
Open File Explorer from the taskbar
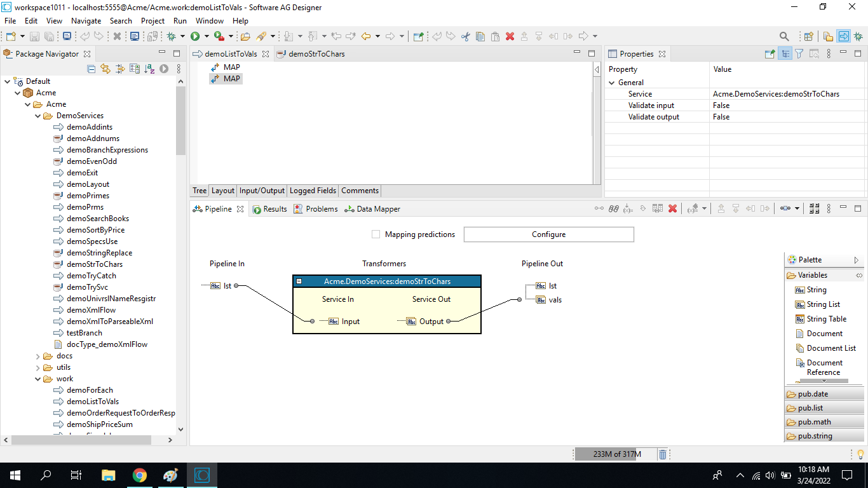click(x=109, y=475)
